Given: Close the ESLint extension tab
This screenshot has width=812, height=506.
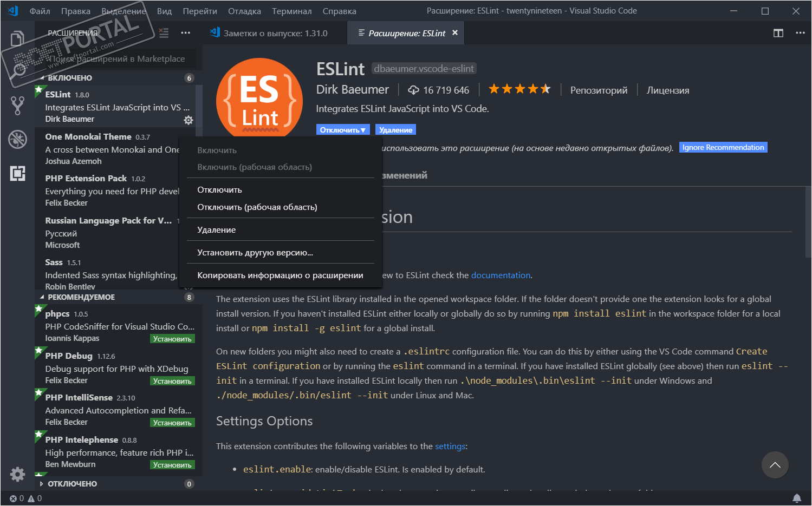Looking at the screenshot, I should point(455,33).
